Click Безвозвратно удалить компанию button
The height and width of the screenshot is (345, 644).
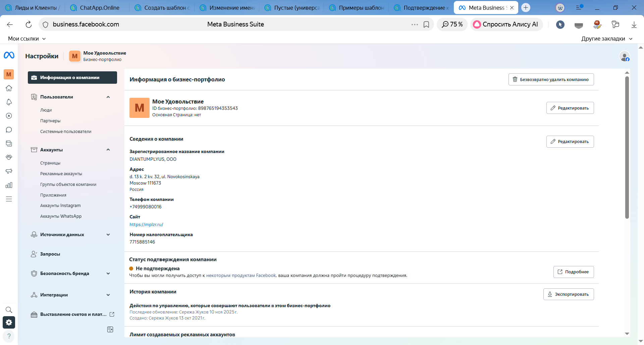(551, 80)
